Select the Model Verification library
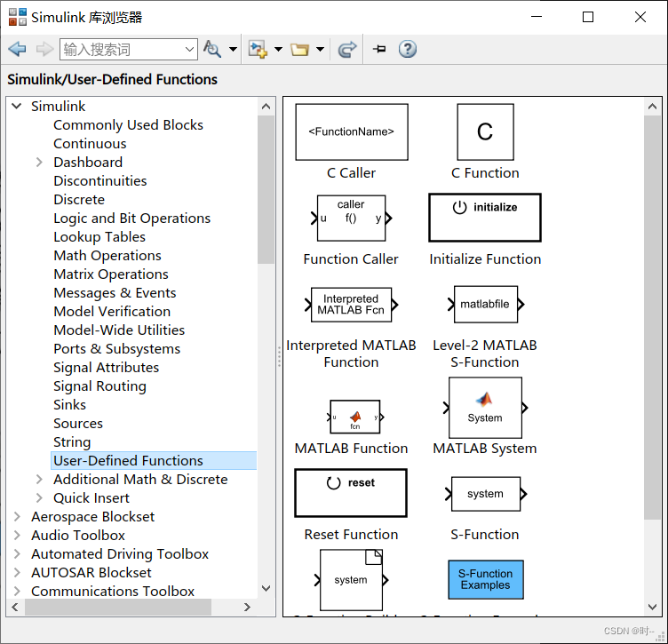The image size is (668, 644). point(112,312)
